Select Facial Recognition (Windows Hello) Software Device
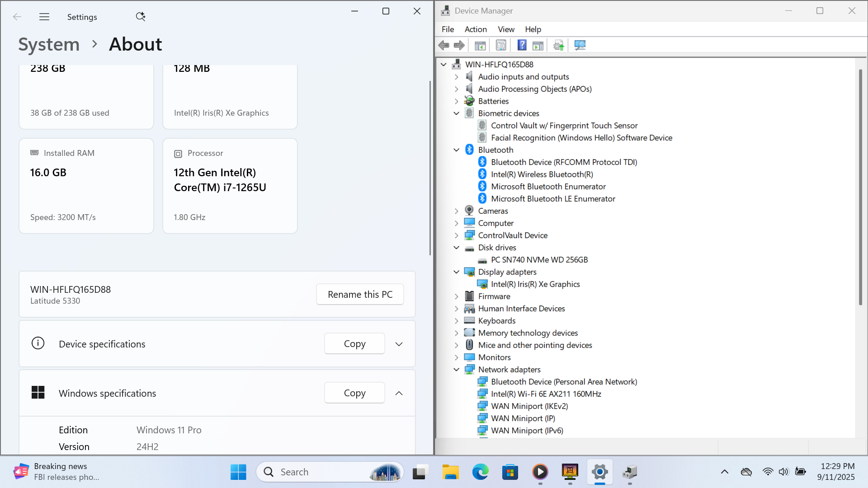This screenshot has height=488, width=868. point(581,138)
